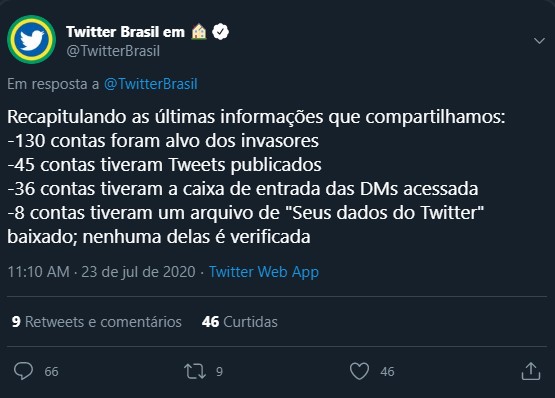Image resolution: width=555 pixels, height=398 pixels.
Task: Click the house emoji in the name
Action: tap(199, 32)
